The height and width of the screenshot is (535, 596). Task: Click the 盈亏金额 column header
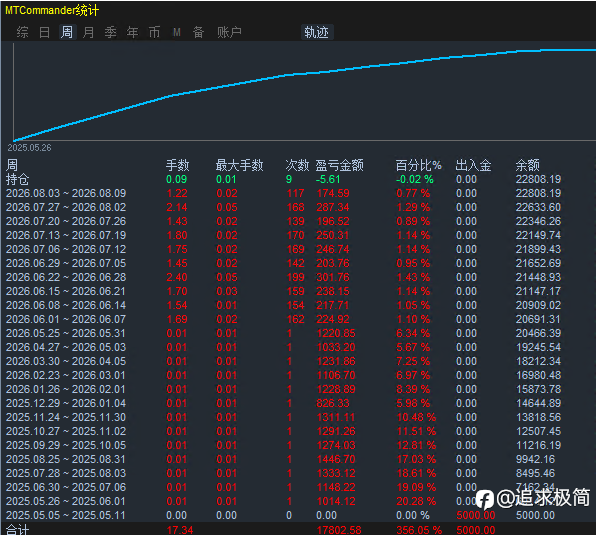pyautogui.click(x=339, y=165)
